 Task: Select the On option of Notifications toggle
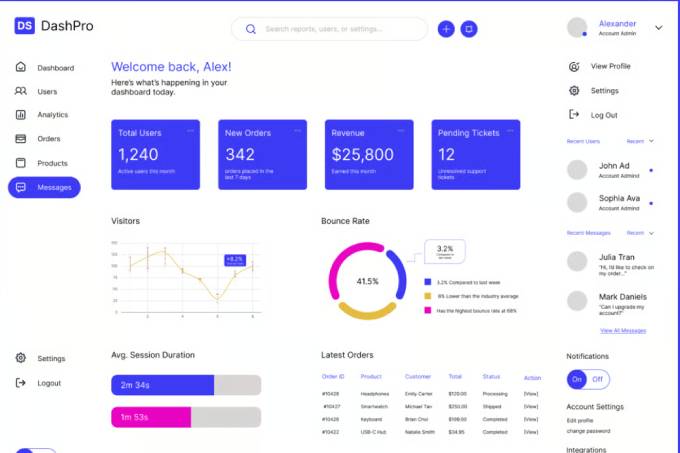click(577, 379)
